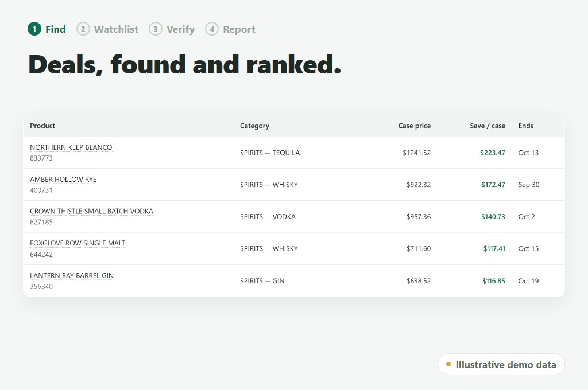Click the Deals, found and ranked heading
Viewport: 588px width, 390px height.
click(x=185, y=64)
